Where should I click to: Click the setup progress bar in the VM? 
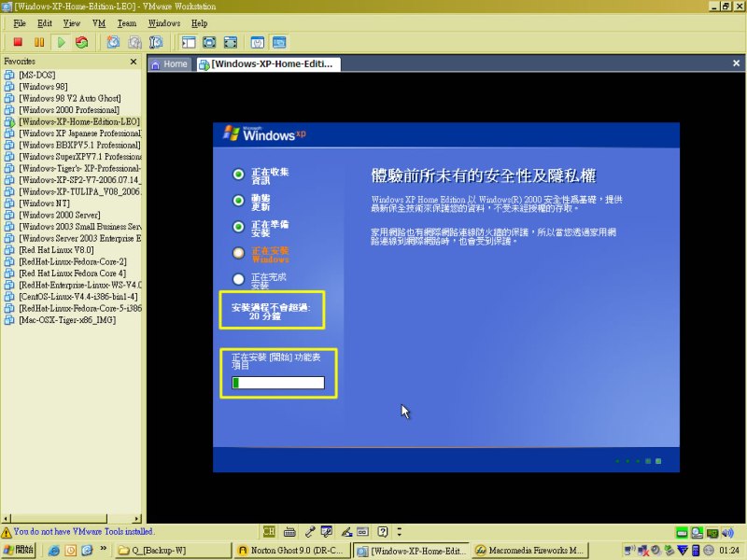(278, 383)
